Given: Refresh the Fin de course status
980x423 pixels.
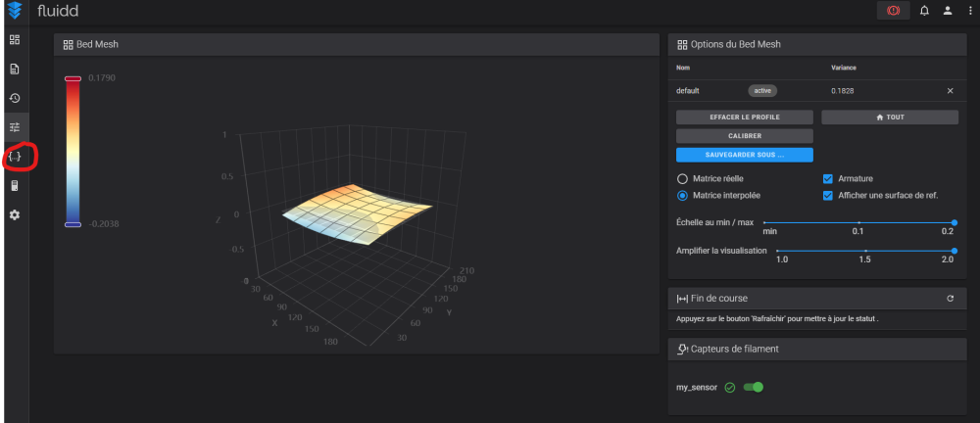Looking at the screenshot, I should (950, 299).
